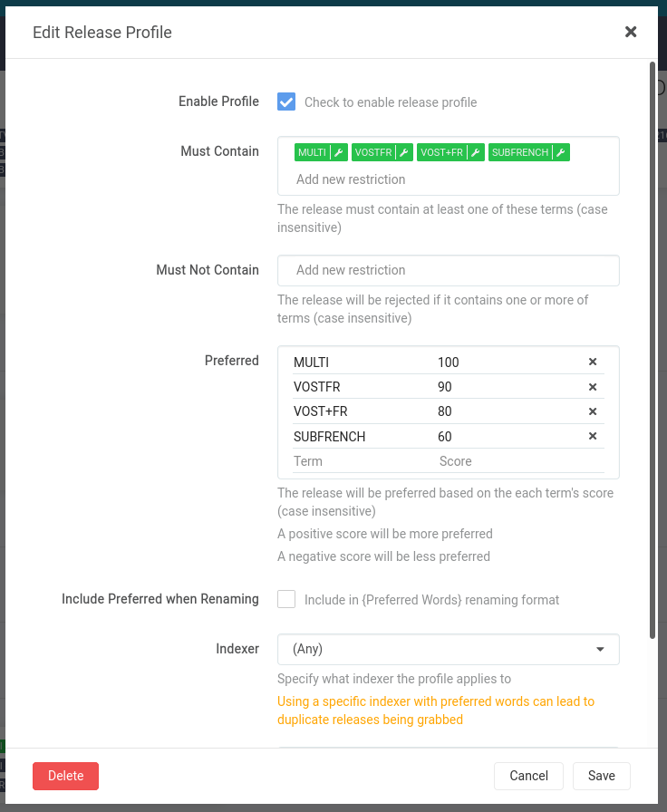Click the Must Not Contain restriction field
The width and height of the screenshot is (667, 812).
(x=448, y=270)
